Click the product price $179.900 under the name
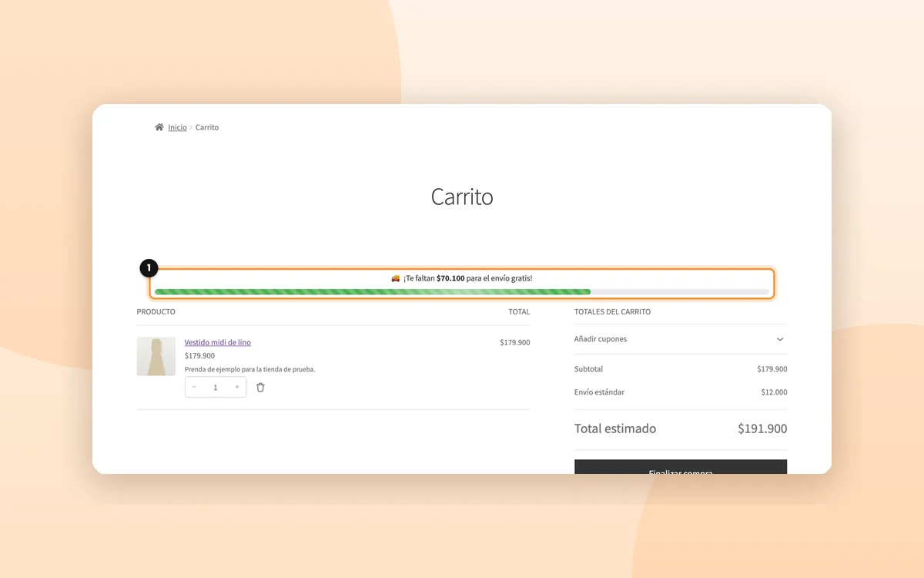The height and width of the screenshot is (578, 924). 200,356
